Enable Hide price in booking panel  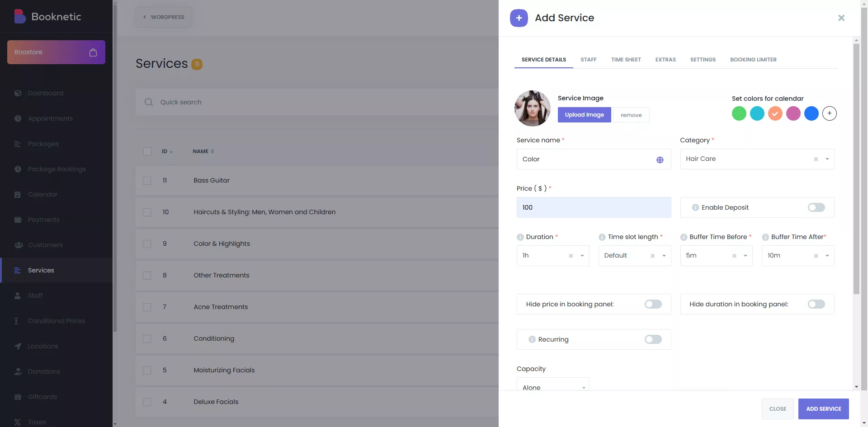(653, 304)
